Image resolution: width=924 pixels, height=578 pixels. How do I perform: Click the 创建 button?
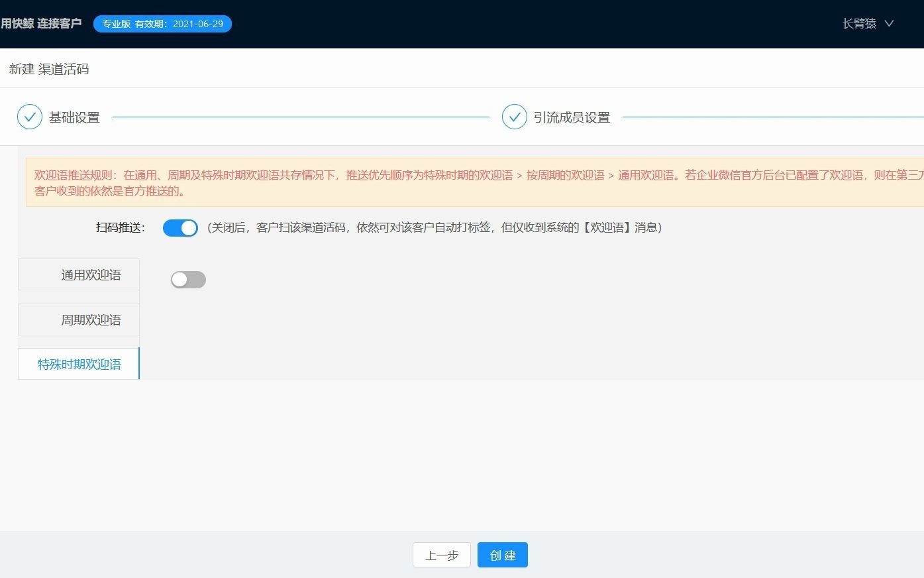pos(503,555)
